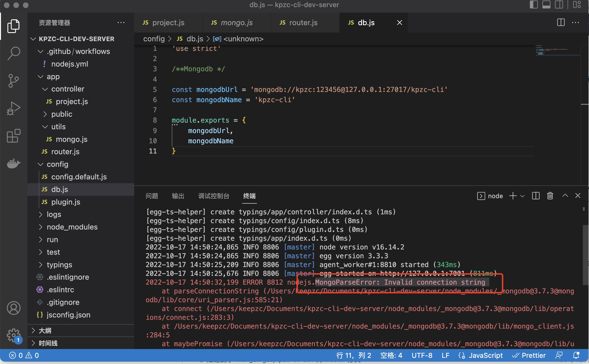Click the editor minimap preview
589x364 pixels.
click(557, 50)
